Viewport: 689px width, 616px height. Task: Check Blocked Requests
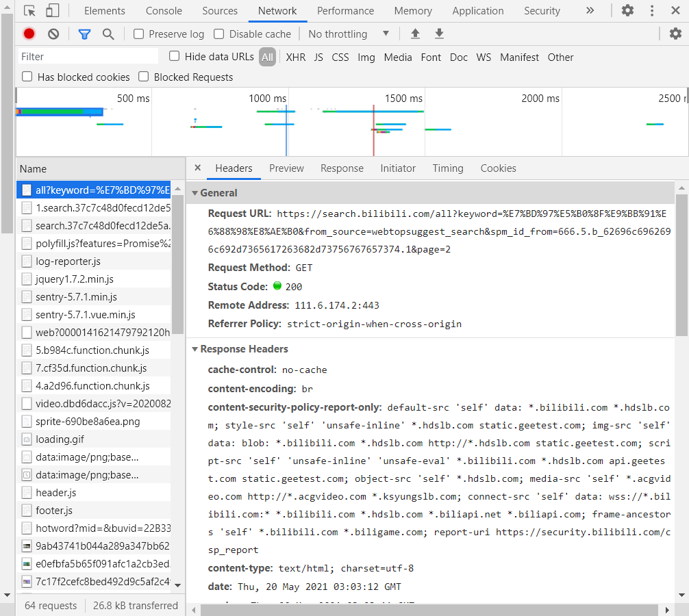tap(144, 77)
